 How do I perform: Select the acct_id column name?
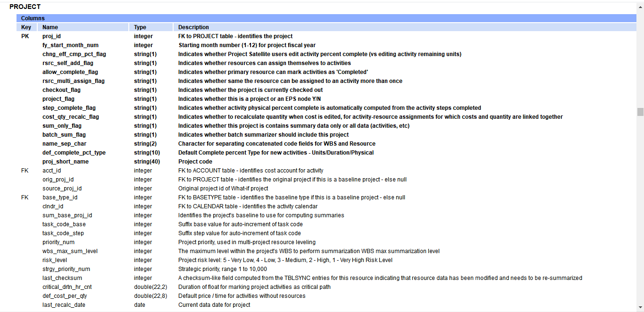[51, 171]
